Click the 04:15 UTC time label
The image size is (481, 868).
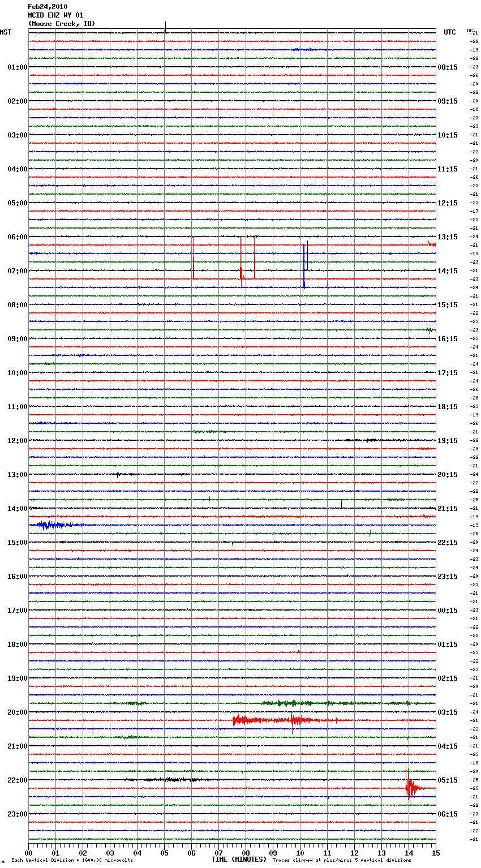point(448,746)
